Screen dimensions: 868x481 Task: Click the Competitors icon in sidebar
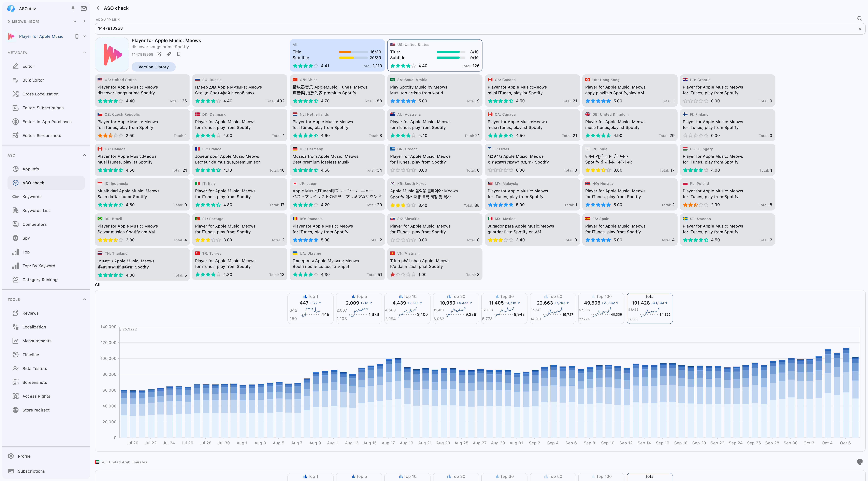(16, 224)
